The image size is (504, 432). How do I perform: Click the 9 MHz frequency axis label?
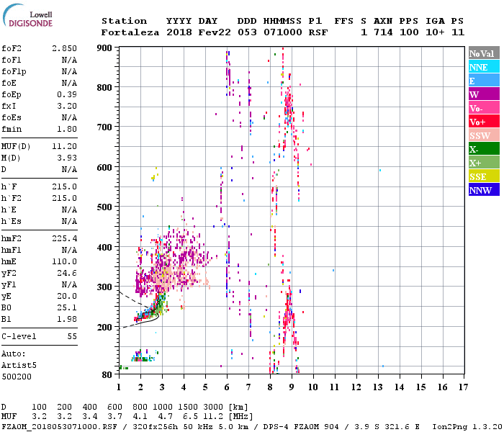pos(292,387)
